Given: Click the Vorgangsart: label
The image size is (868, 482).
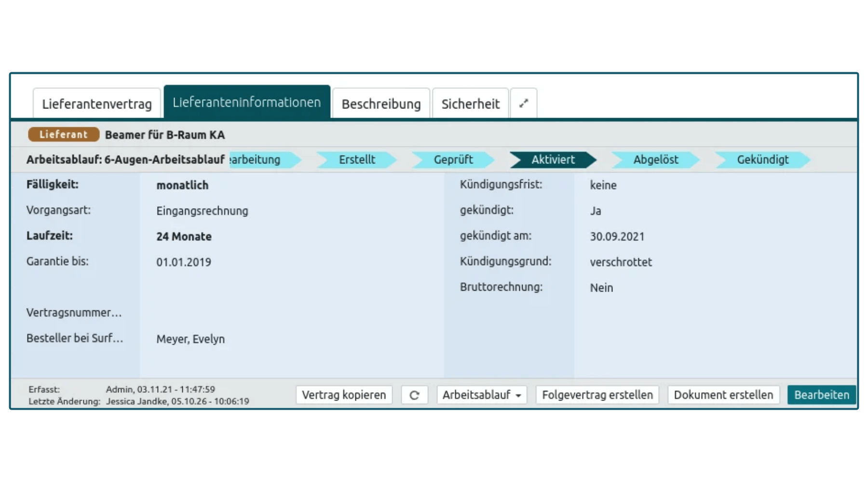Looking at the screenshot, I should [58, 211].
